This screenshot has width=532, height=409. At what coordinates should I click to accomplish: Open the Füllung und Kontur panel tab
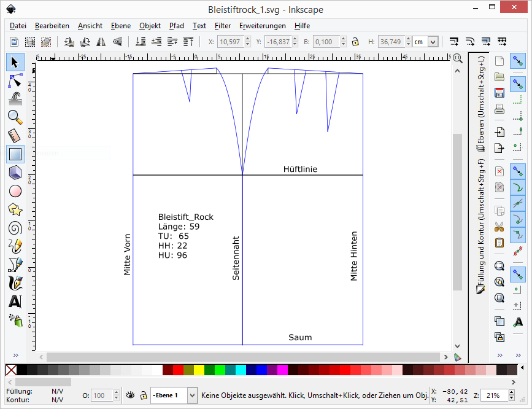click(x=481, y=227)
